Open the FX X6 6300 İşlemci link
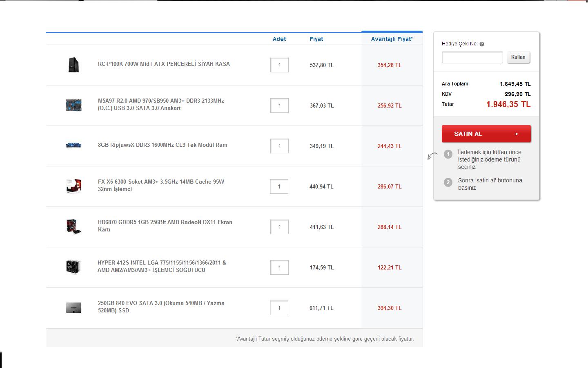 click(161, 185)
